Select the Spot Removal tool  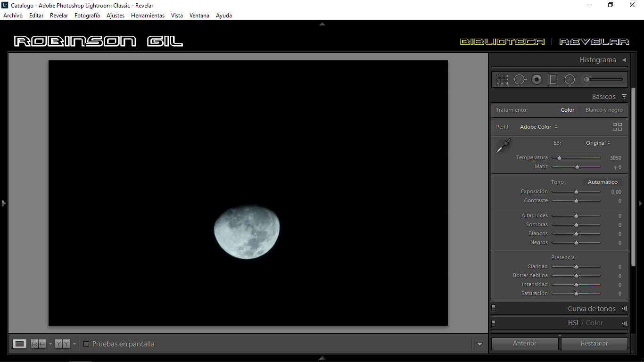(520, 79)
